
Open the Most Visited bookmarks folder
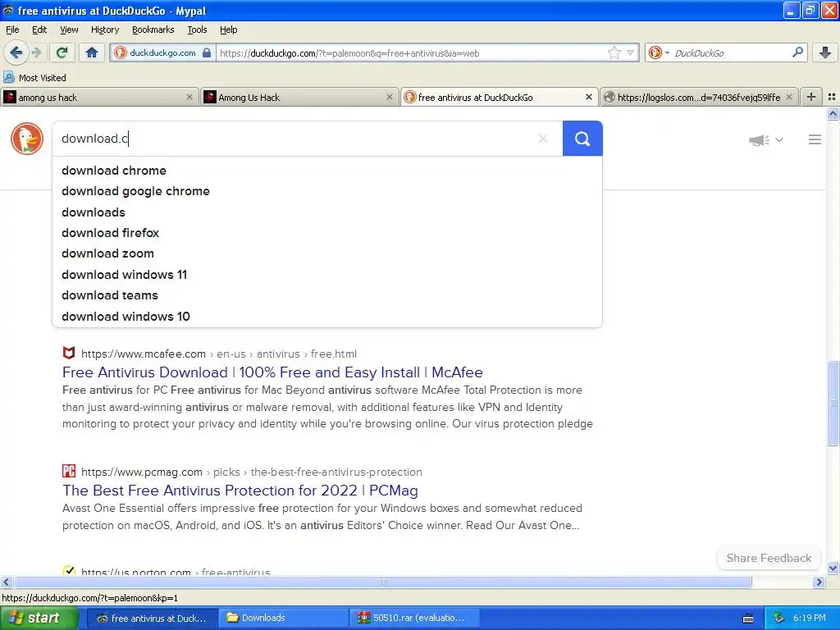point(35,78)
